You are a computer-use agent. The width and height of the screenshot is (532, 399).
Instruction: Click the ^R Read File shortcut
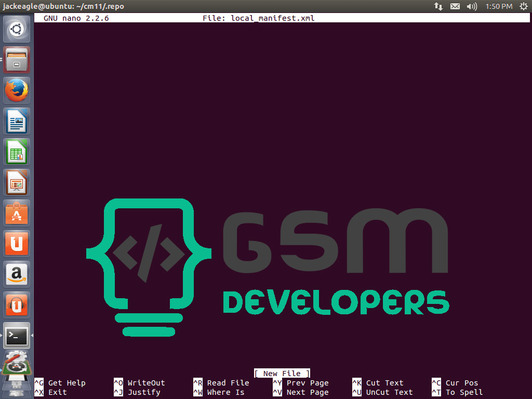221,383
